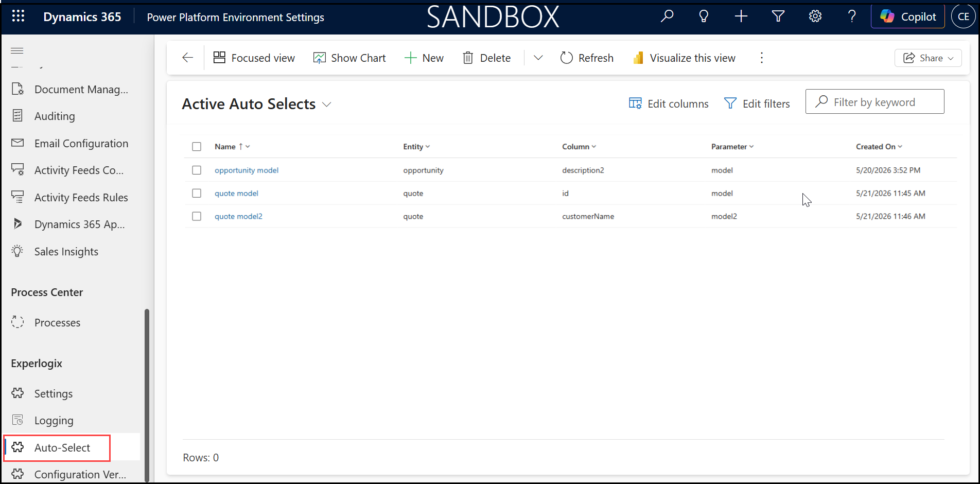Refresh the Auto Selects list
980x484 pixels.
[587, 58]
